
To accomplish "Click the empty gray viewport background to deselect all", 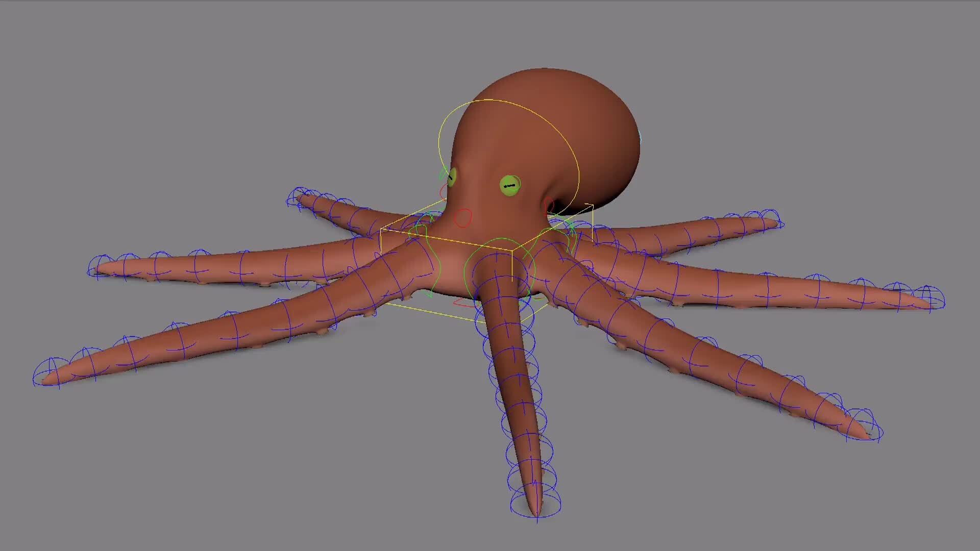I will (x=153, y=77).
